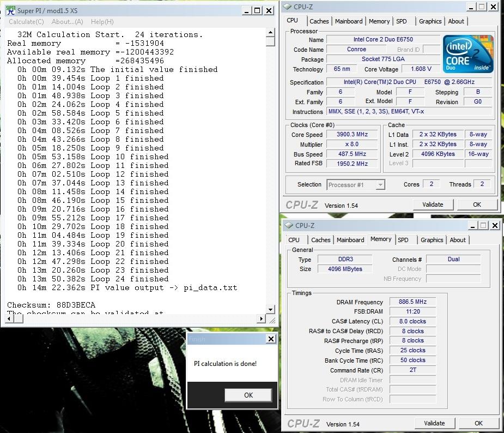
Task: Click Validate in upper CPU-Z window
Action: 433,205
